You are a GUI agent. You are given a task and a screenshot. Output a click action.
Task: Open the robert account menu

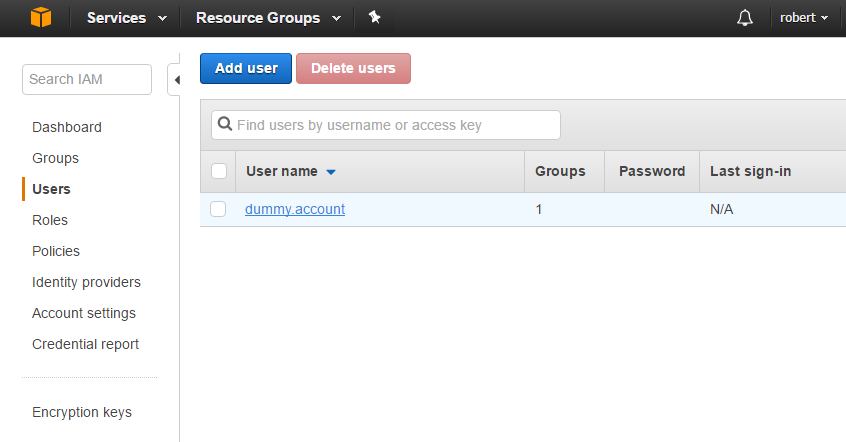[803, 18]
